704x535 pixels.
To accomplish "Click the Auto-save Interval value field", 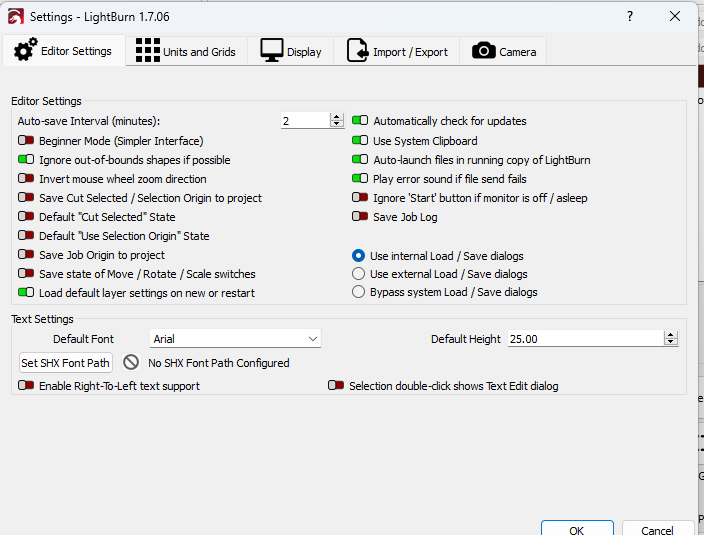I will pyautogui.click(x=305, y=121).
